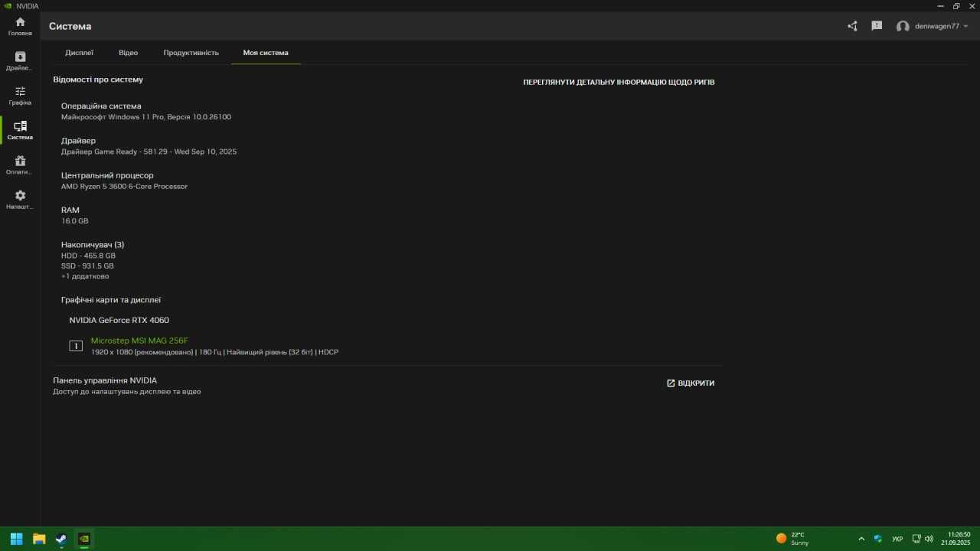Close the NVIDIA app window
The width and height of the screenshot is (980, 551).
(x=972, y=5)
